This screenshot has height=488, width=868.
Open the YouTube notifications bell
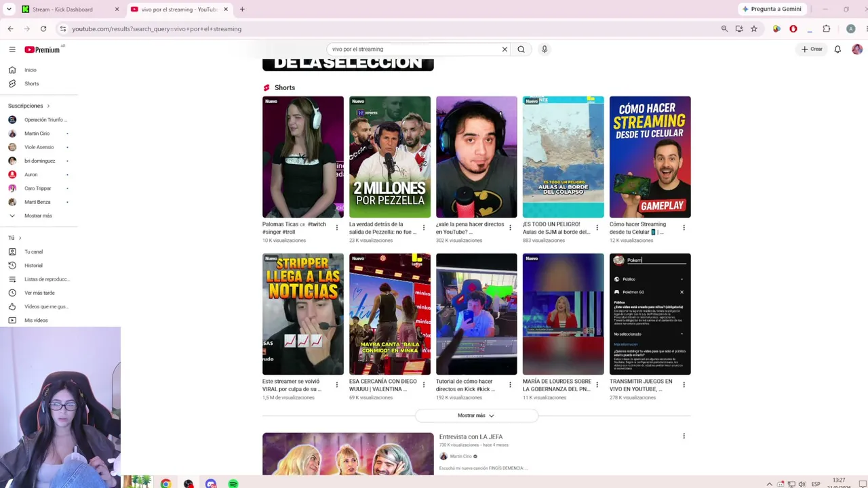click(837, 49)
